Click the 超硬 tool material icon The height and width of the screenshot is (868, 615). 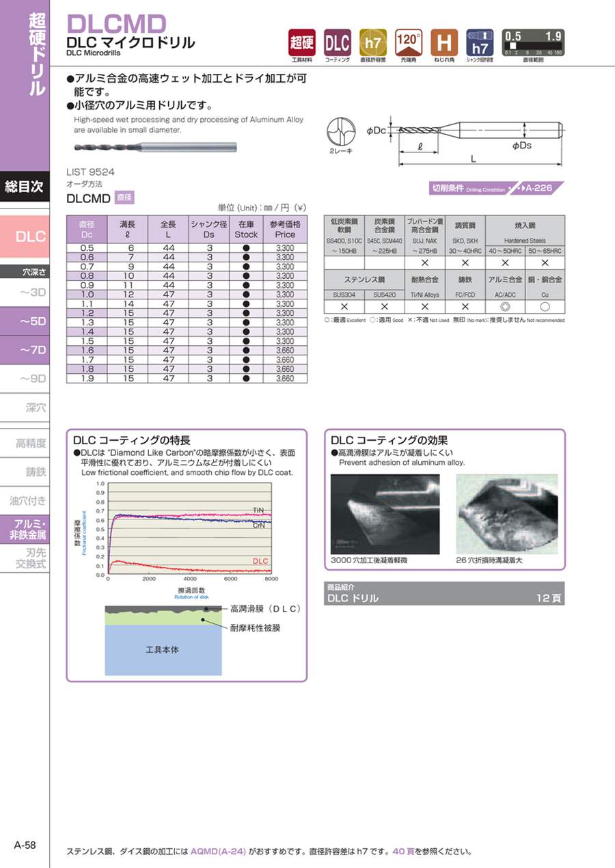point(302,42)
